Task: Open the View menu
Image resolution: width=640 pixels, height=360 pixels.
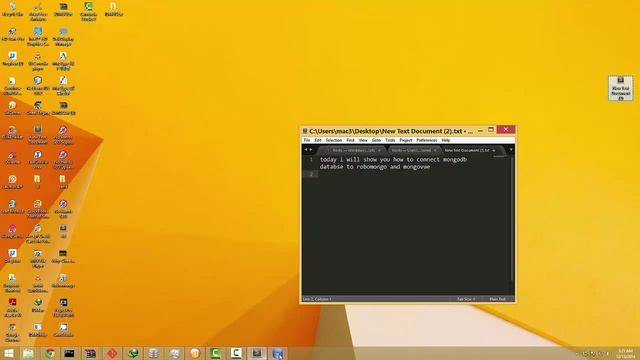Action: tap(363, 140)
